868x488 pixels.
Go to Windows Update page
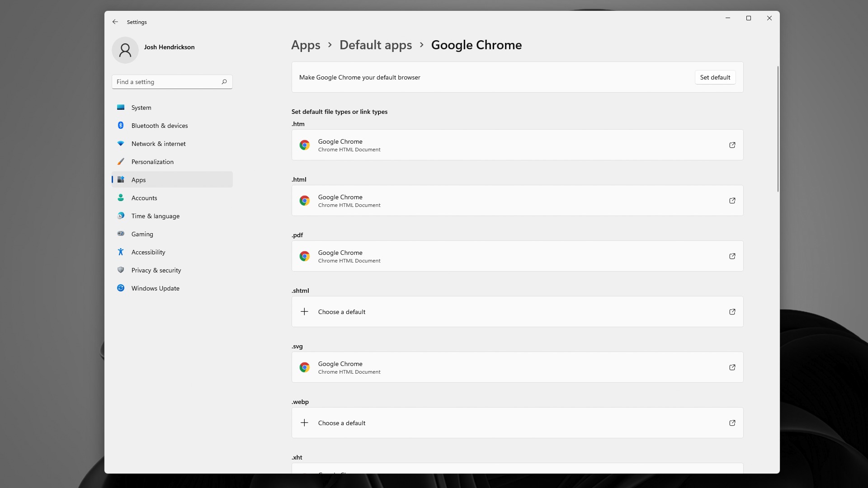tap(172, 288)
